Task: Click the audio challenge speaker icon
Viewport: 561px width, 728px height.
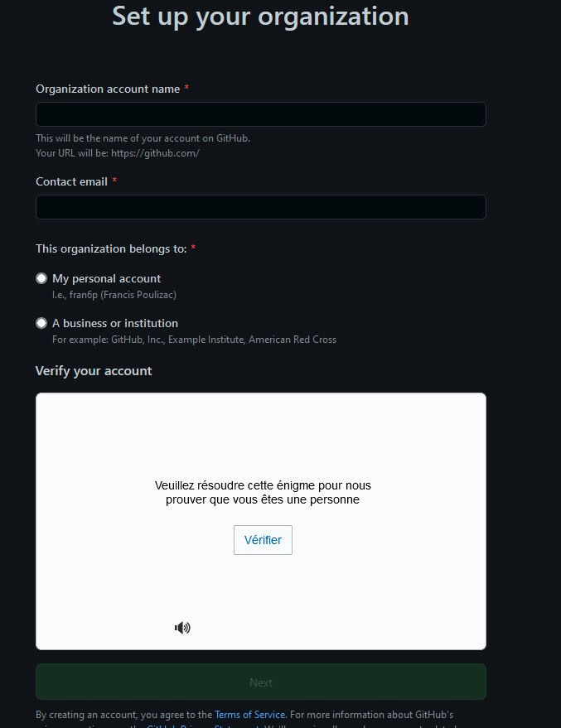Action: coord(182,628)
